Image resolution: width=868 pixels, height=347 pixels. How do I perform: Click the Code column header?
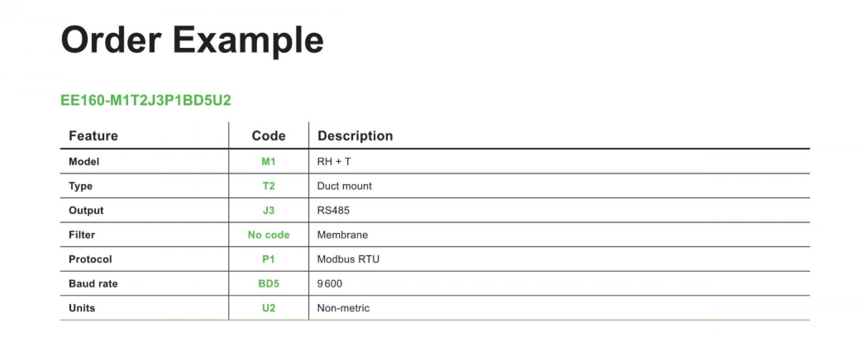click(x=269, y=135)
